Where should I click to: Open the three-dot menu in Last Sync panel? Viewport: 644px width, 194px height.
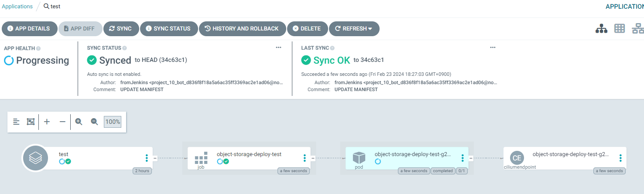click(x=493, y=48)
